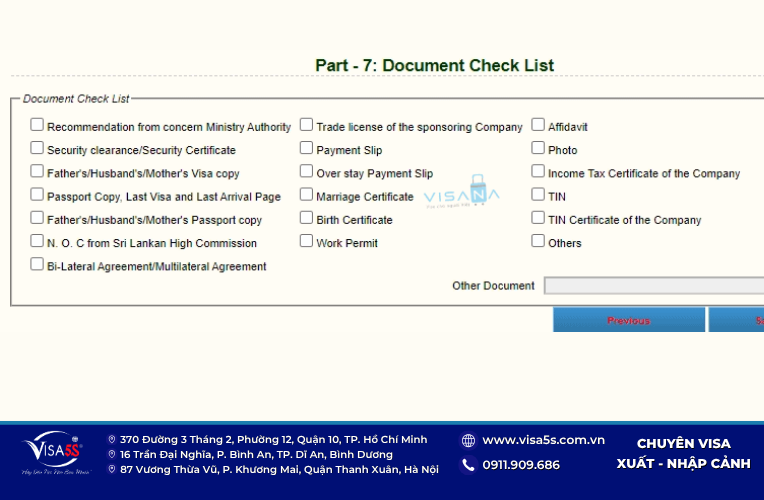Viewport: 764px width, 500px height.
Task: Go back with the Previous button
Action: point(629,320)
